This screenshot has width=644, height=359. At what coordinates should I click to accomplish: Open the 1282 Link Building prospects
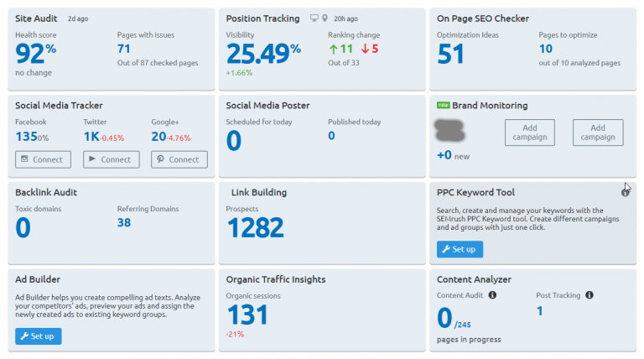point(256,228)
